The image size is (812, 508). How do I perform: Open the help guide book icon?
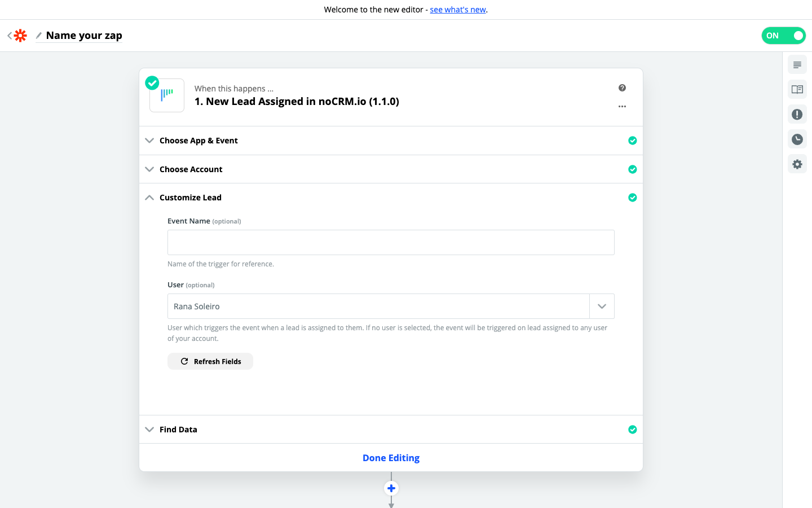coord(797,90)
